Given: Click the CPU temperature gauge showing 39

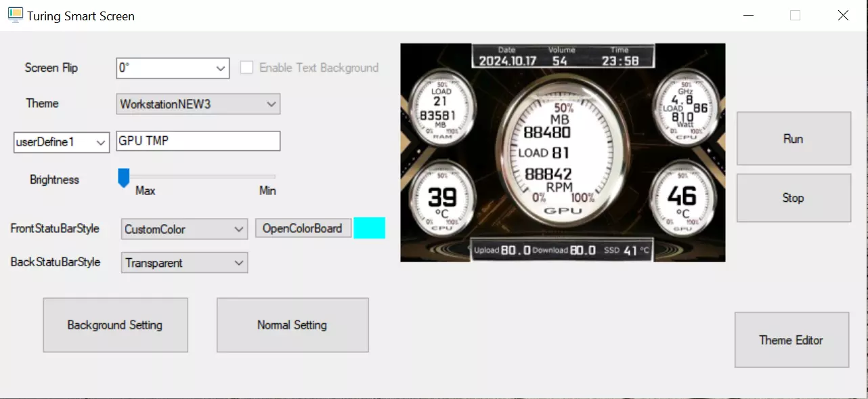Looking at the screenshot, I should [441, 198].
